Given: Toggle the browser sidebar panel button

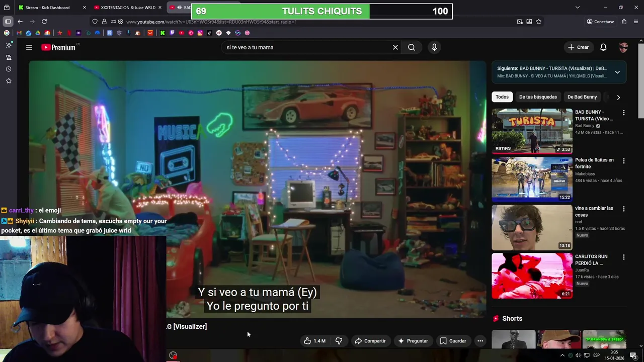Looking at the screenshot, I should [8, 22].
